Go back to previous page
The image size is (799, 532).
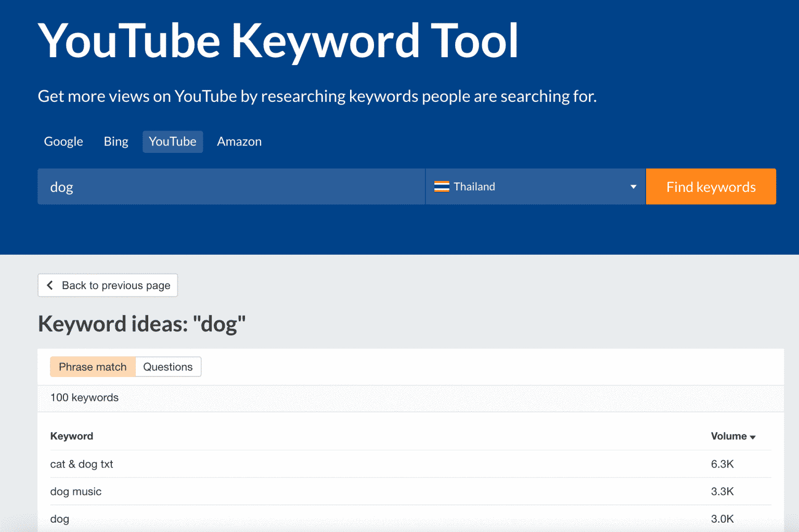(x=108, y=285)
